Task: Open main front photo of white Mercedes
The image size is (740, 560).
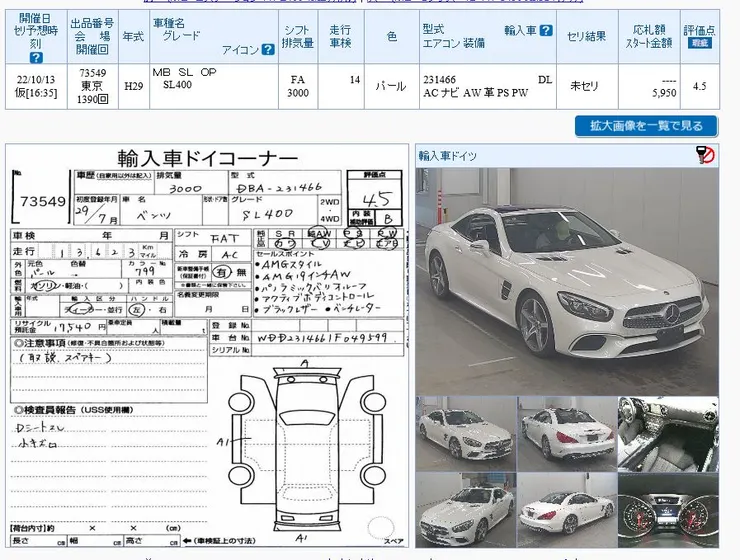Action: (x=567, y=282)
